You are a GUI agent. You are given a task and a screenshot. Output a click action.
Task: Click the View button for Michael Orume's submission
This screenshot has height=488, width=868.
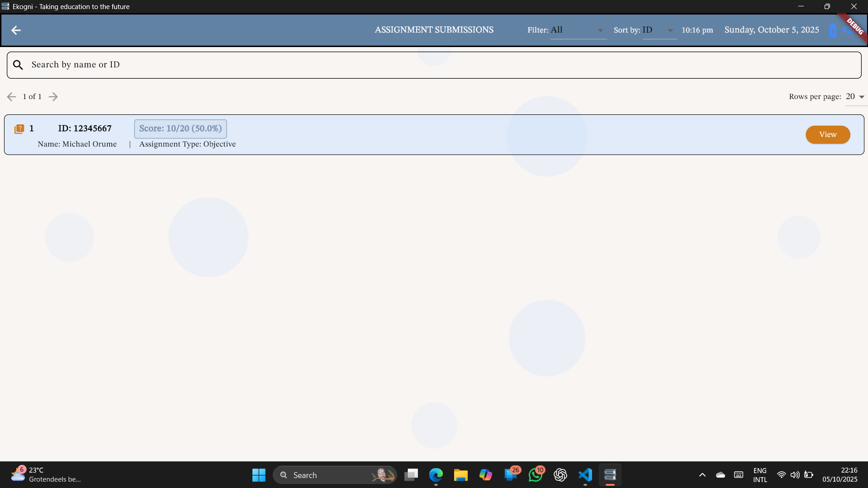[827, 134]
